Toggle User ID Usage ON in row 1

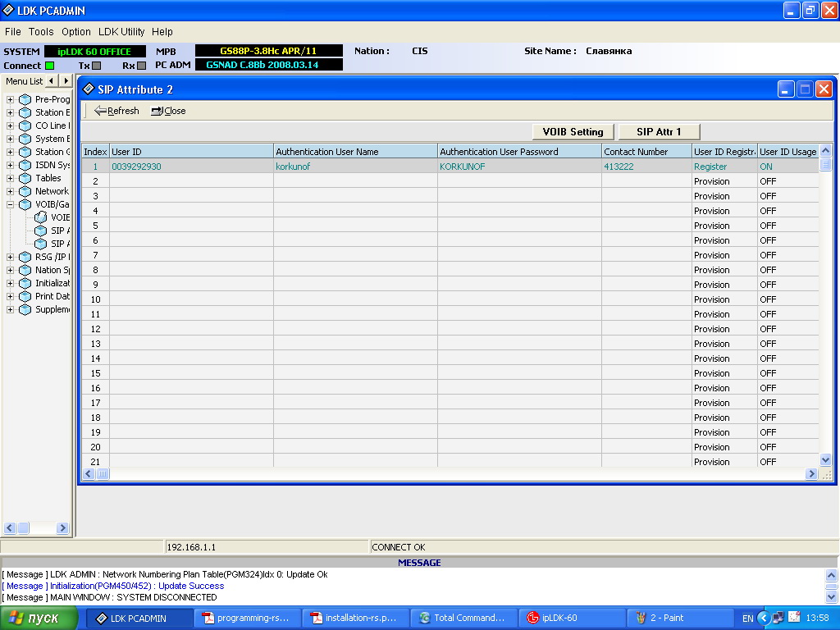point(786,167)
